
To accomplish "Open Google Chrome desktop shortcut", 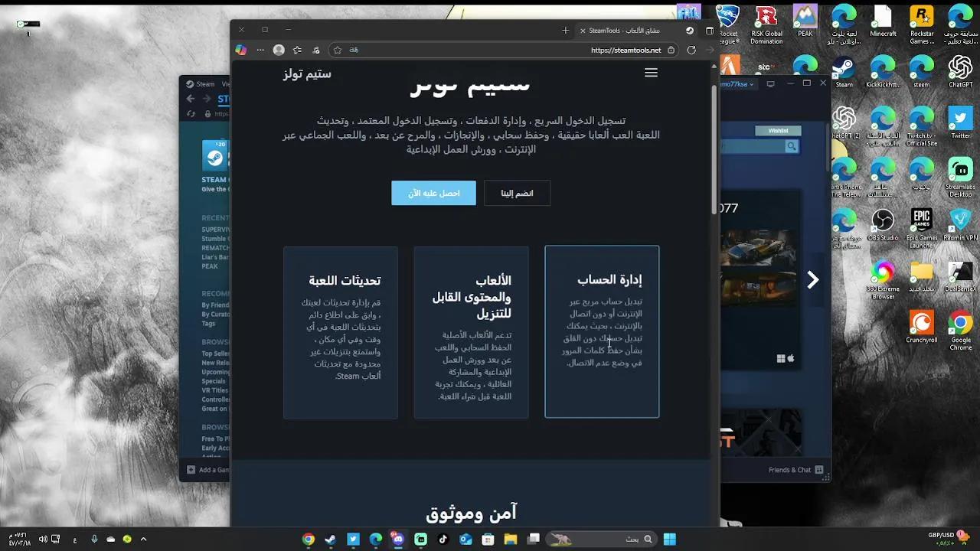I will 960,331.
